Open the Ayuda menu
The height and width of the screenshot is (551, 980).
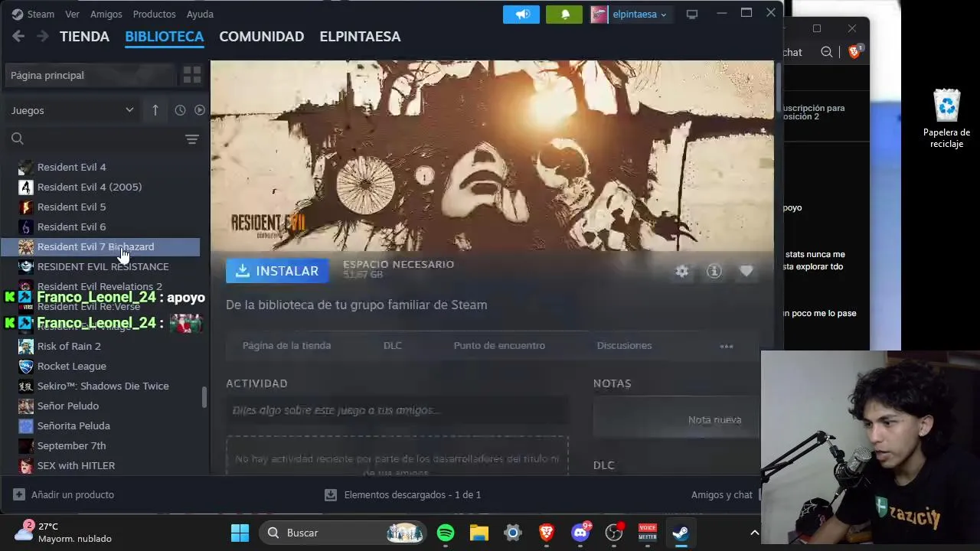(x=200, y=14)
